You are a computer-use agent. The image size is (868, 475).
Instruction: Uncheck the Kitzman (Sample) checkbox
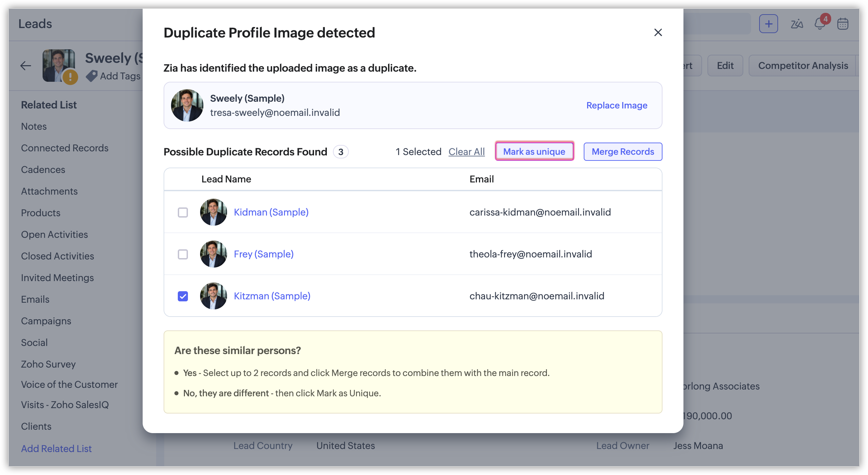(183, 296)
